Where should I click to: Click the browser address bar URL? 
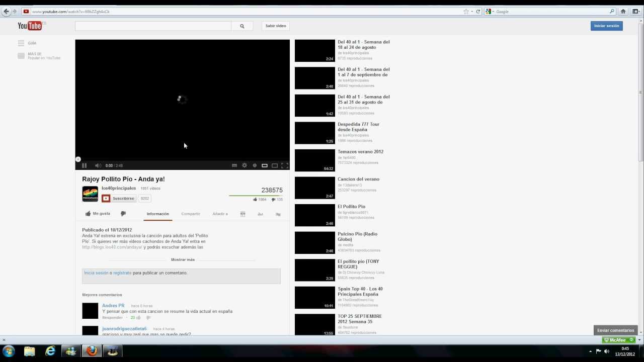click(71, 12)
